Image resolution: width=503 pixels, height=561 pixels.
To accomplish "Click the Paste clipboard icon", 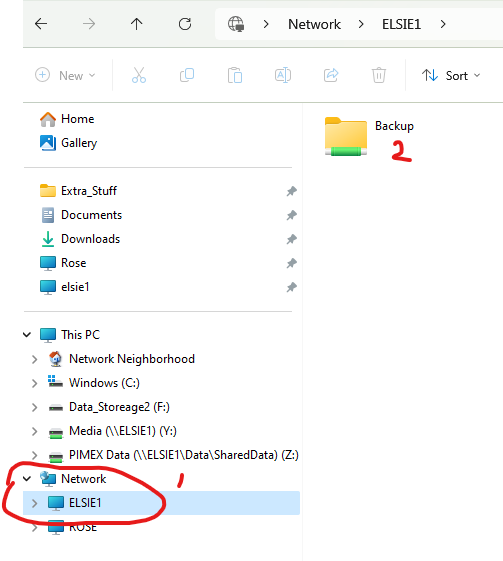I will [x=235, y=75].
